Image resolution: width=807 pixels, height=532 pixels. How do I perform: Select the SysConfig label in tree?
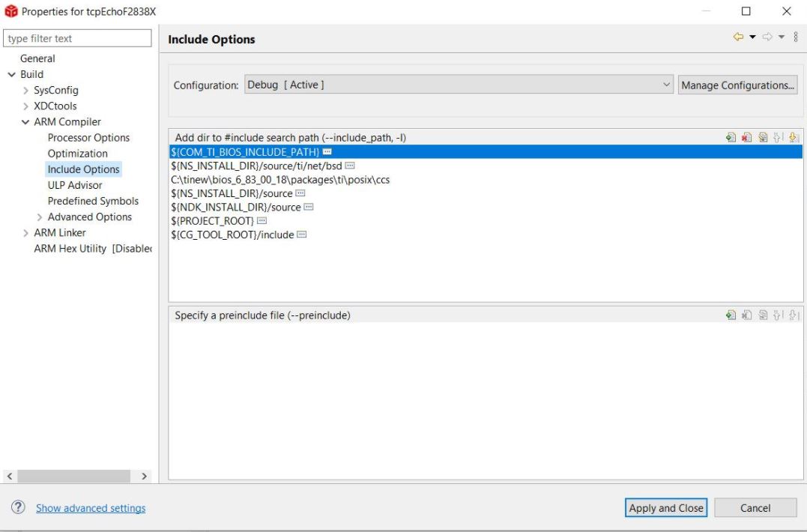[x=56, y=91]
